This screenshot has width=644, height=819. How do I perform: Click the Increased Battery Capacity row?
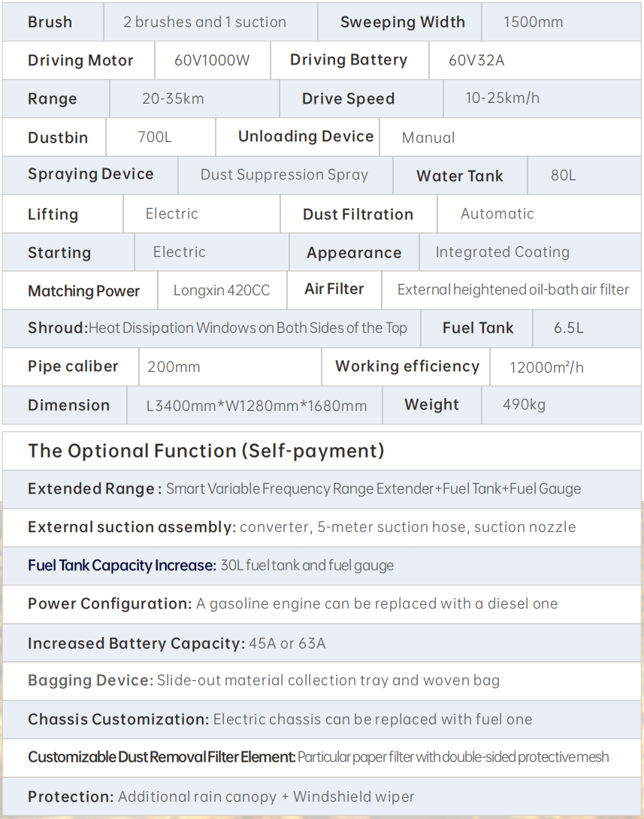coord(322,643)
